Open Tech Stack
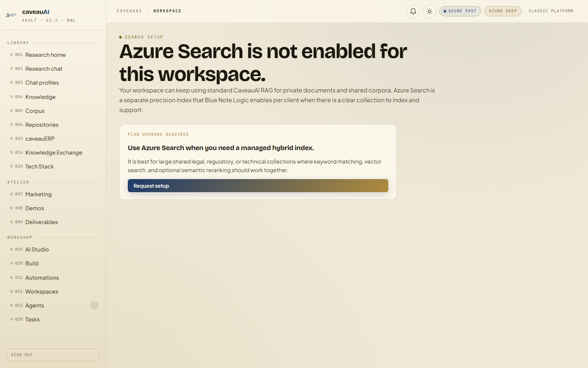The width and height of the screenshot is (588, 368). (x=53, y=166)
